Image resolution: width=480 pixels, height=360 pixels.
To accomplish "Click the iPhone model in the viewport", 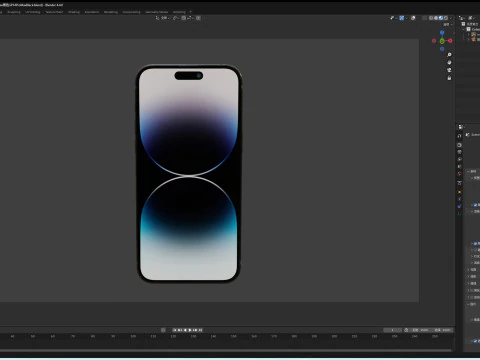I will point(189,173).
